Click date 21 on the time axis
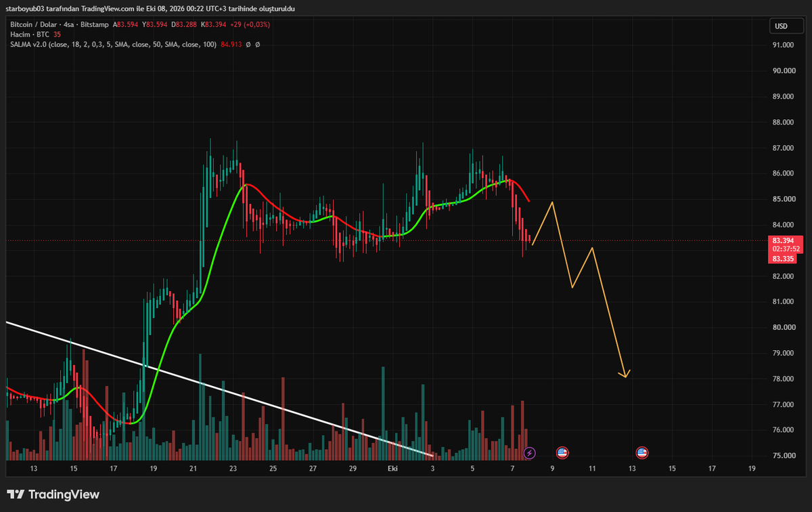The height and width of the screenshot is (512, 812). pos(193,468)
